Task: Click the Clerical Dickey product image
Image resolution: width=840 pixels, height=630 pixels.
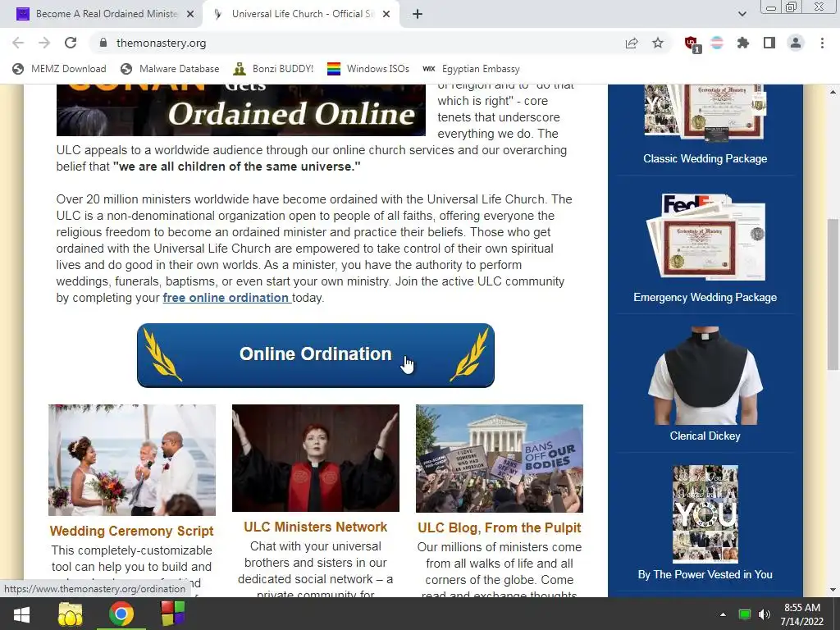Action: click(x=705, y=375)
